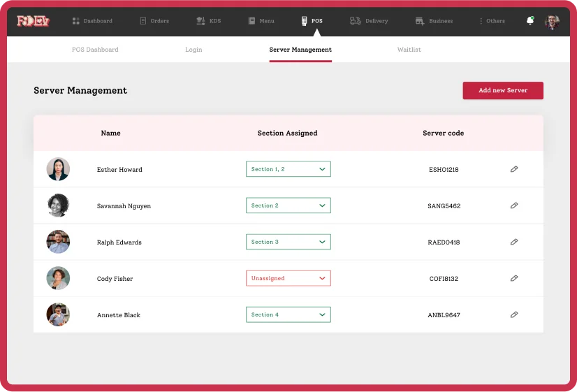
Task: Open the Delivery menu item
Action: (x=369, y=21)
